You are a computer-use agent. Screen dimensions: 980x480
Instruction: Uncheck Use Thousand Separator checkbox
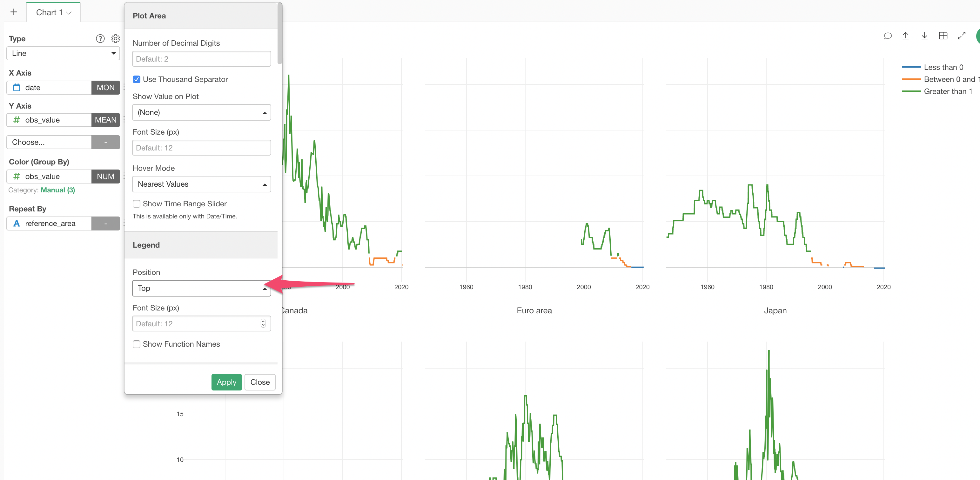(x=137, y=79)
